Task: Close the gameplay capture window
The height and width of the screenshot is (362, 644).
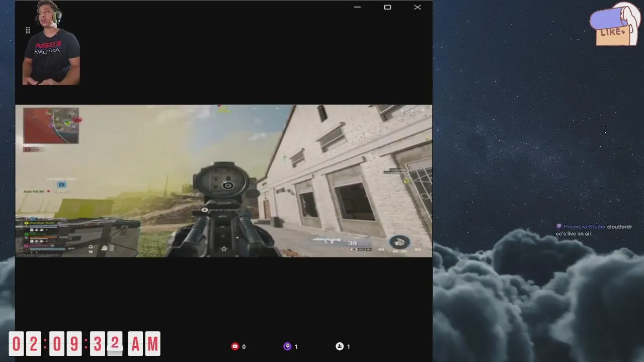Action: point(418,7)
